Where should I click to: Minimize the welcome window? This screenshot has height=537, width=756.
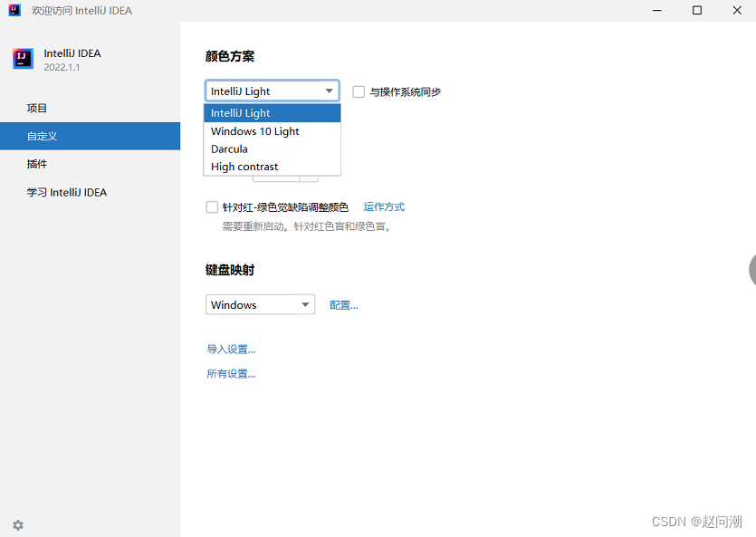click(656, 11)
